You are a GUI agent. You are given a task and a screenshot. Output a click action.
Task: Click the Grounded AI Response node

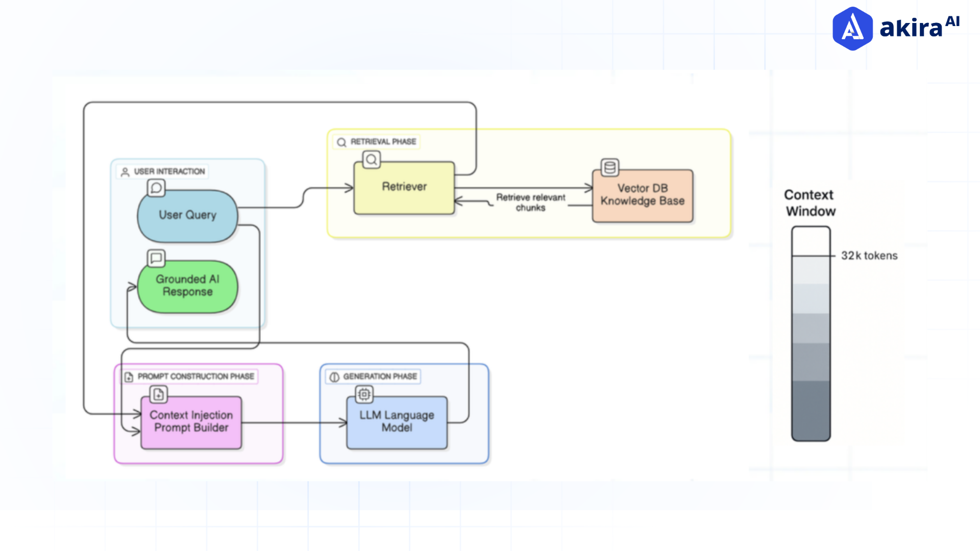[x=187, y=286]
